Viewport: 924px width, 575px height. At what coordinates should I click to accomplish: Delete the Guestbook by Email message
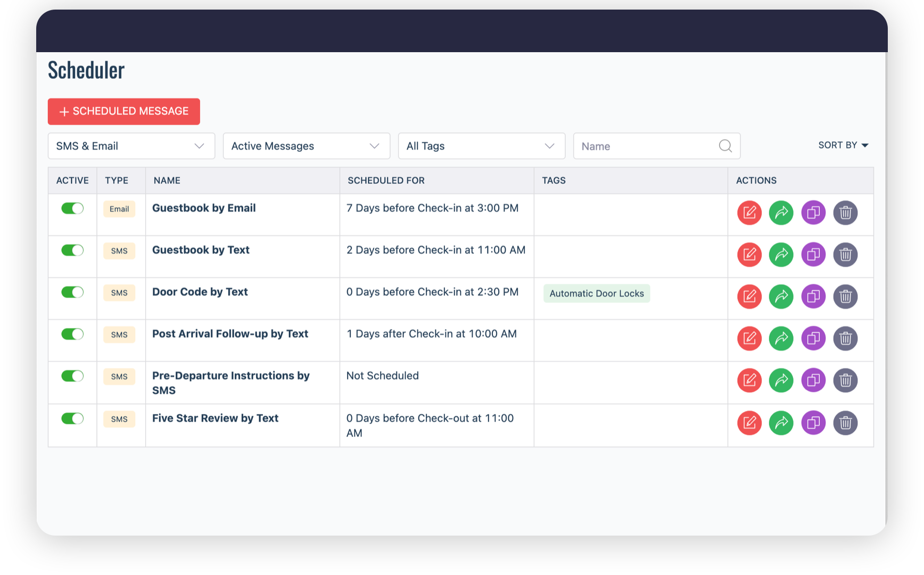[845, 212]
